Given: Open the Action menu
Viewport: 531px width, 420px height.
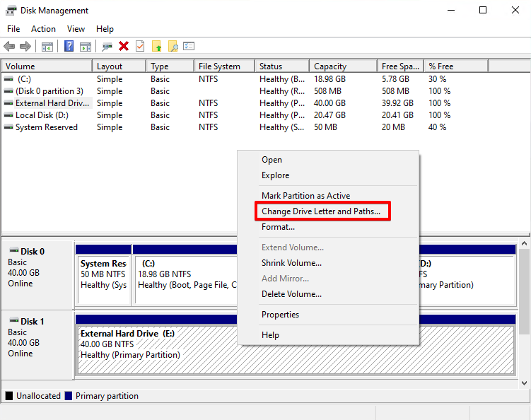Looking at the screenshot, I should click(x=43, y=29).
